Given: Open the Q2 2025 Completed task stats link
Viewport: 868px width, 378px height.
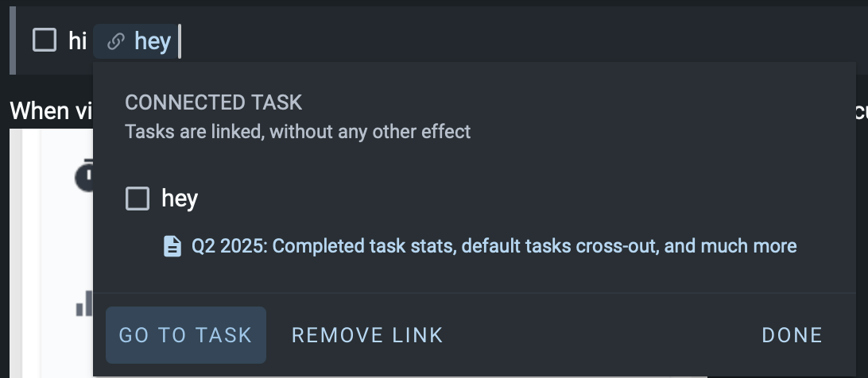Looking at the screenshot, I should 494,245.
